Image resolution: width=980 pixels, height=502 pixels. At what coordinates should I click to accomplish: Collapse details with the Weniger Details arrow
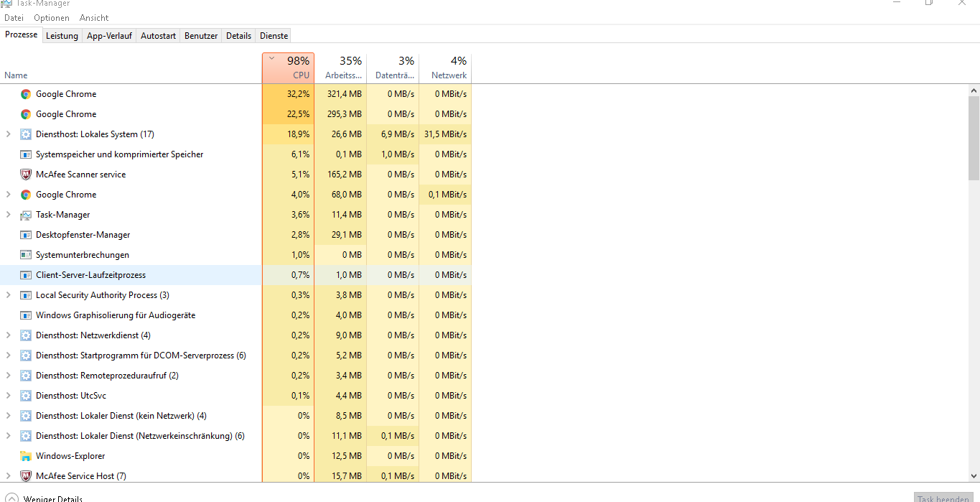click(x=11, y=498)
